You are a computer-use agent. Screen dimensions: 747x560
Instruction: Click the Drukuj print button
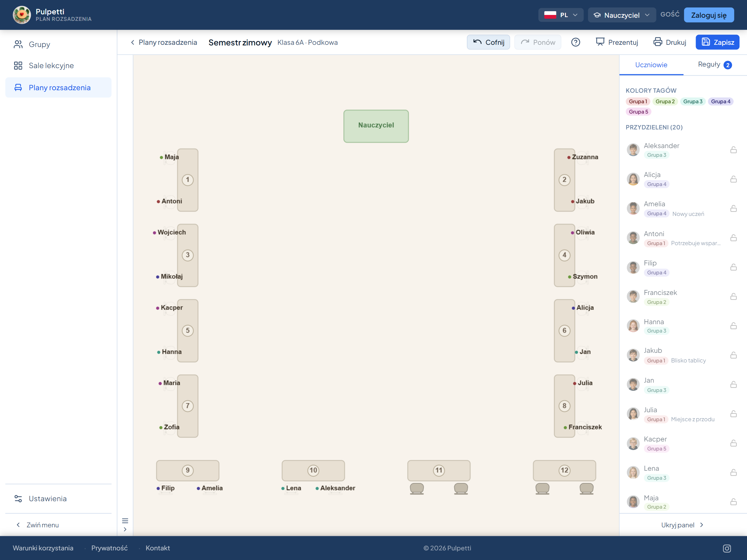(669, 42)
